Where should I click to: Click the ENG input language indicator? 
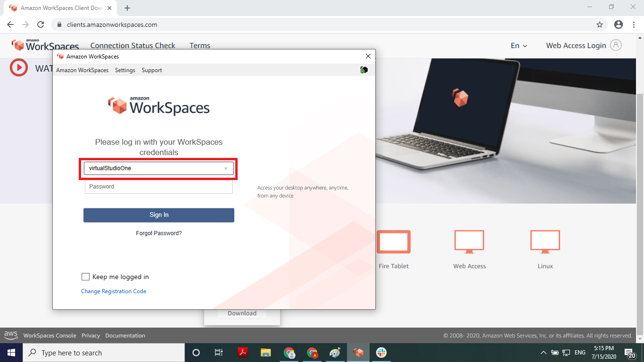(580, 353)
